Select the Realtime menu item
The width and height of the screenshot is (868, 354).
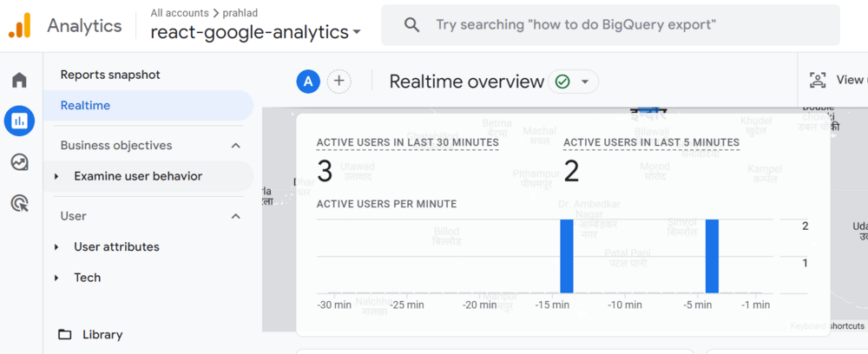click(85, 106)
